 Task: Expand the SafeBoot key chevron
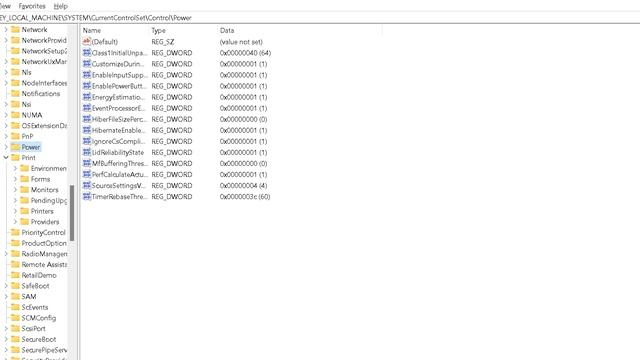pyautogui.click(x=6, y=286)
